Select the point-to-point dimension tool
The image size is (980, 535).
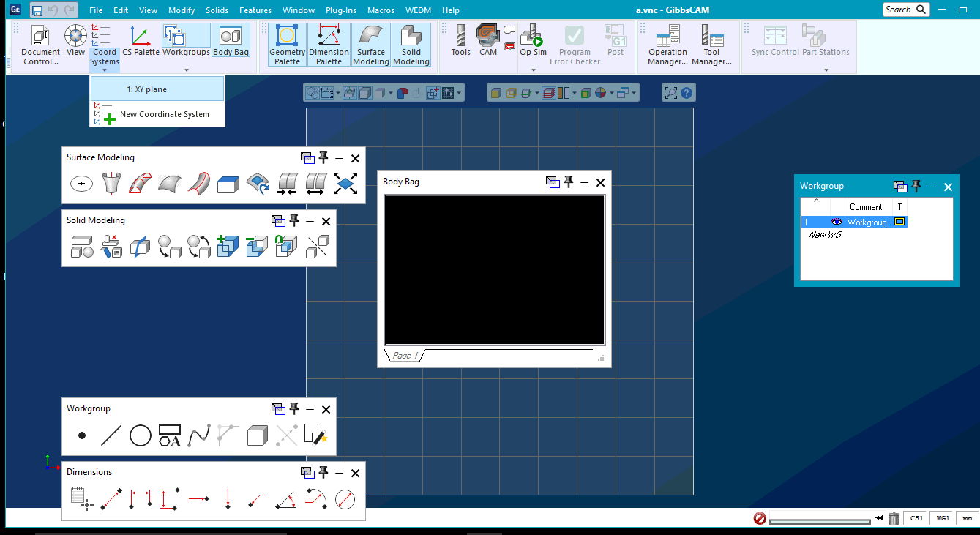111,499
